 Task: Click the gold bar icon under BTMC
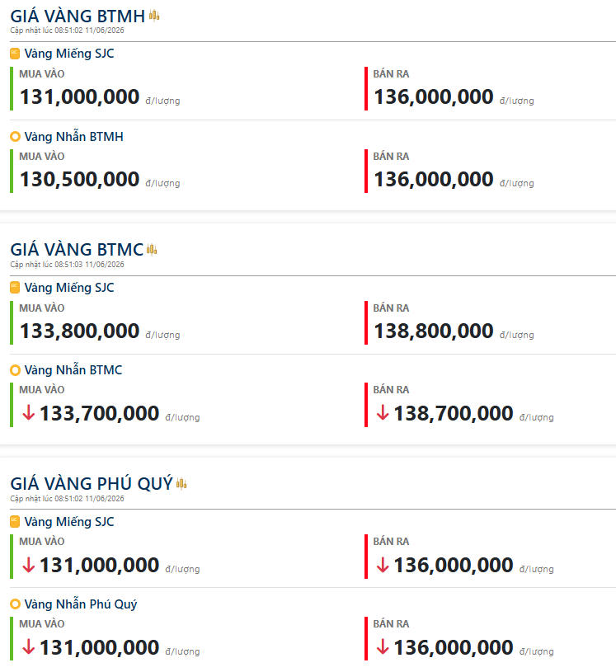(x=15, y=288)
